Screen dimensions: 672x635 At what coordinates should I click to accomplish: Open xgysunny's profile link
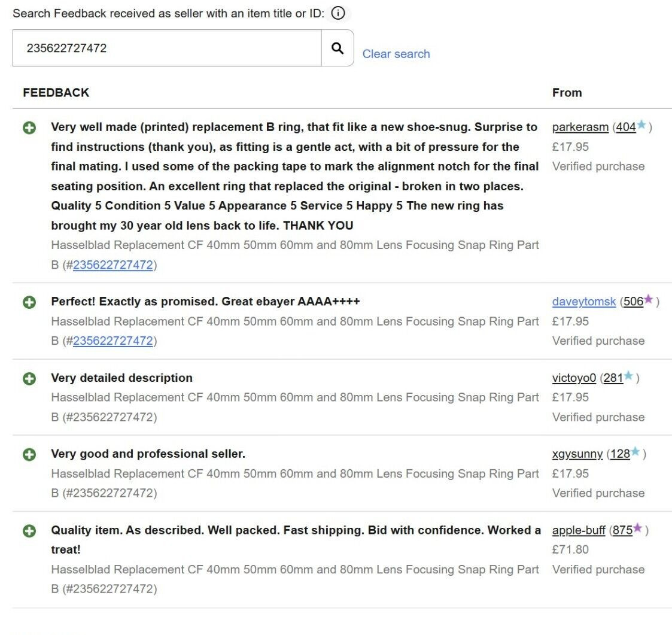click(x=577, y=454)
